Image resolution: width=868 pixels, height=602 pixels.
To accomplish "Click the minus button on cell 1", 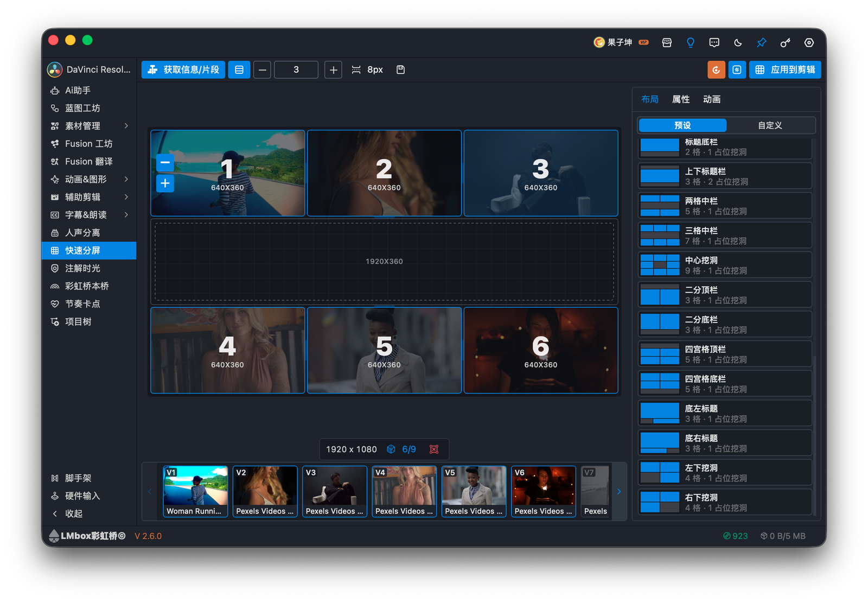I will pos(165,162).
